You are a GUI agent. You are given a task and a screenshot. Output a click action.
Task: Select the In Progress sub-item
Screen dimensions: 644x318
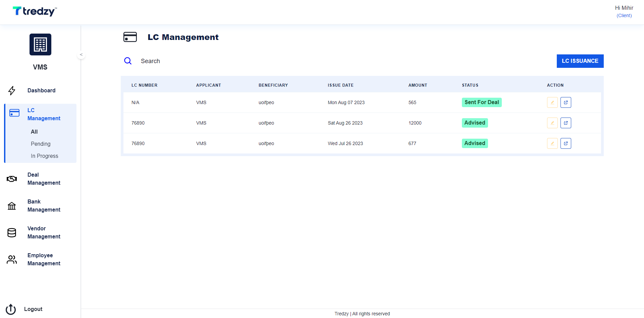coord(45,156)
